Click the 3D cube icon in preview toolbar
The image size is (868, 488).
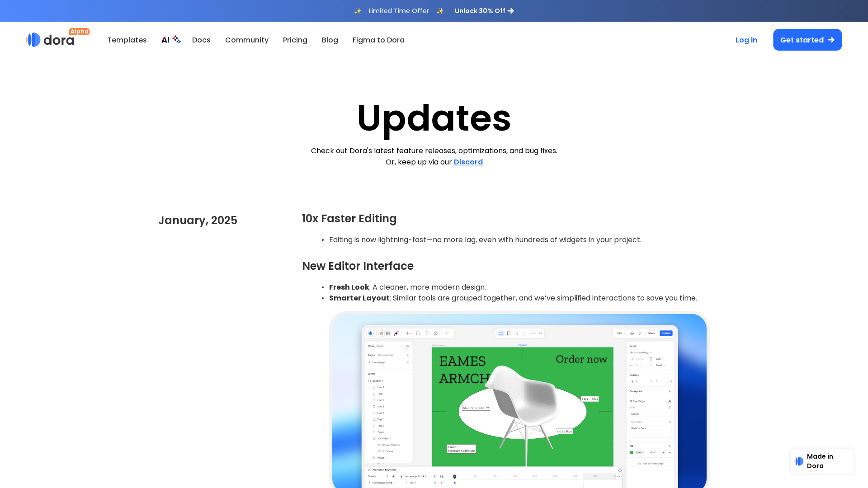(435, 333)
